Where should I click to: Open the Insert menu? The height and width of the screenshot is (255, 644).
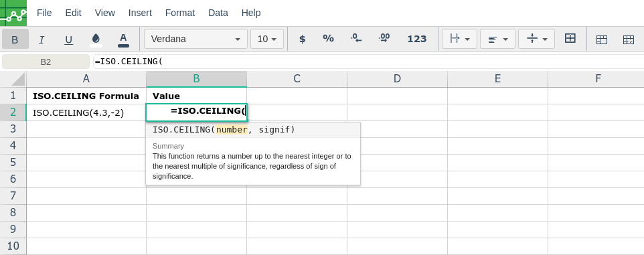pos(140,13)
